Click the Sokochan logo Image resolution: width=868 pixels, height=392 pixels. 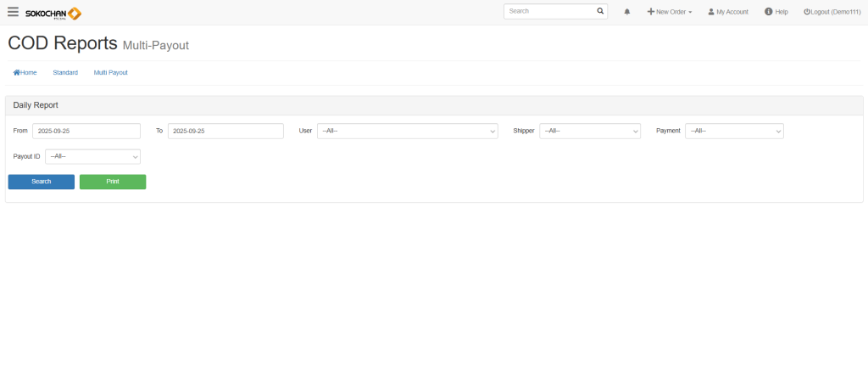coord(53,13)
